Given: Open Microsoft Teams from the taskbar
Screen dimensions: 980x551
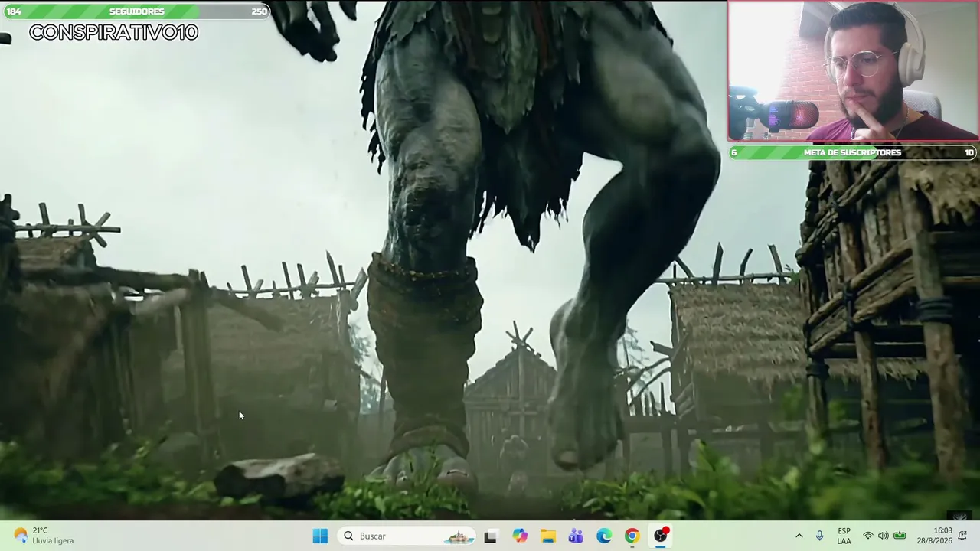Looking at the screenshot, I should coord(576,536).
